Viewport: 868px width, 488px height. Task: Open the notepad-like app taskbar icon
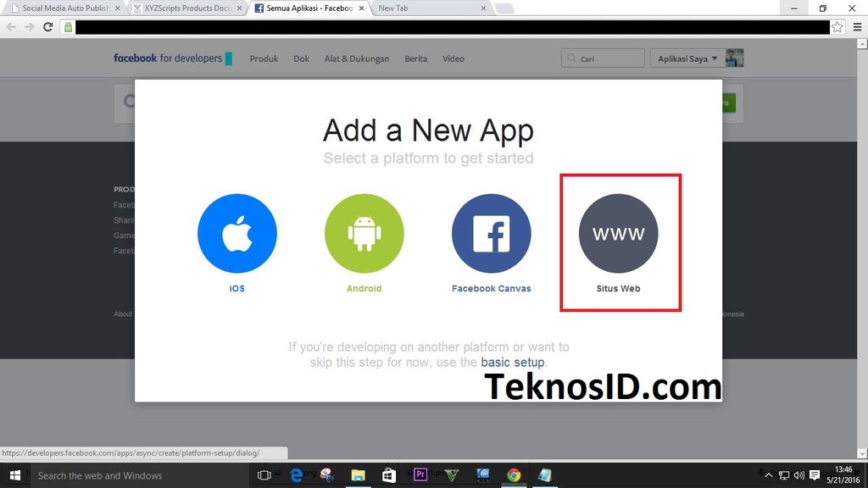[545, 475]
